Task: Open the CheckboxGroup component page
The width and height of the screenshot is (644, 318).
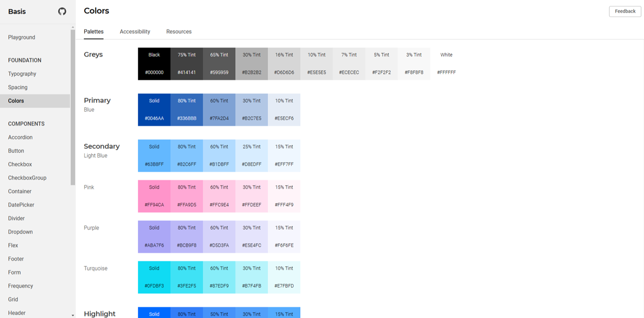Action: (27, 178)
